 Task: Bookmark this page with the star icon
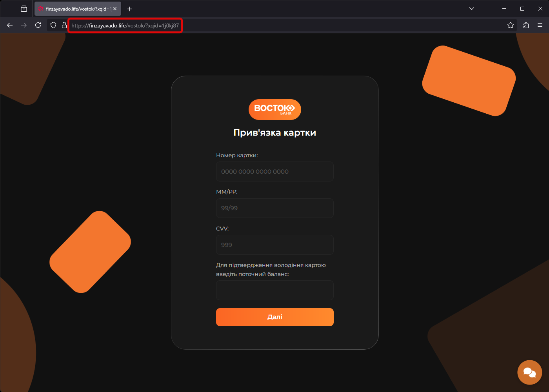point(510,25)
